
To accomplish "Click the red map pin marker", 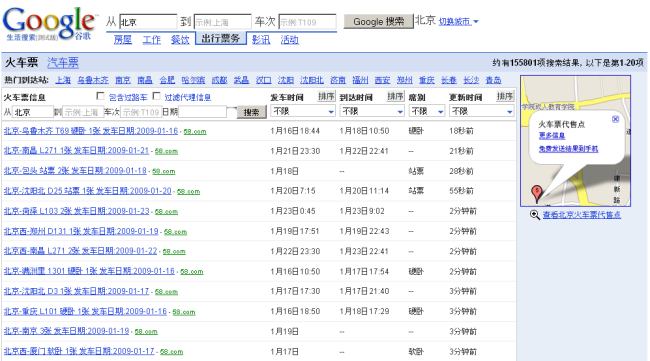I will click(536, 194).
